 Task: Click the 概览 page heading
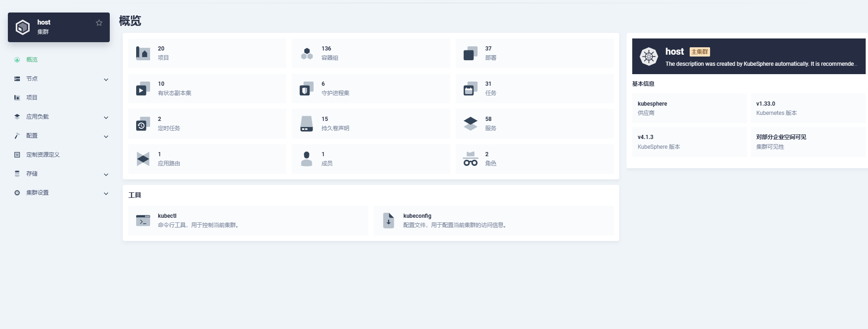(x=130, y=21)
